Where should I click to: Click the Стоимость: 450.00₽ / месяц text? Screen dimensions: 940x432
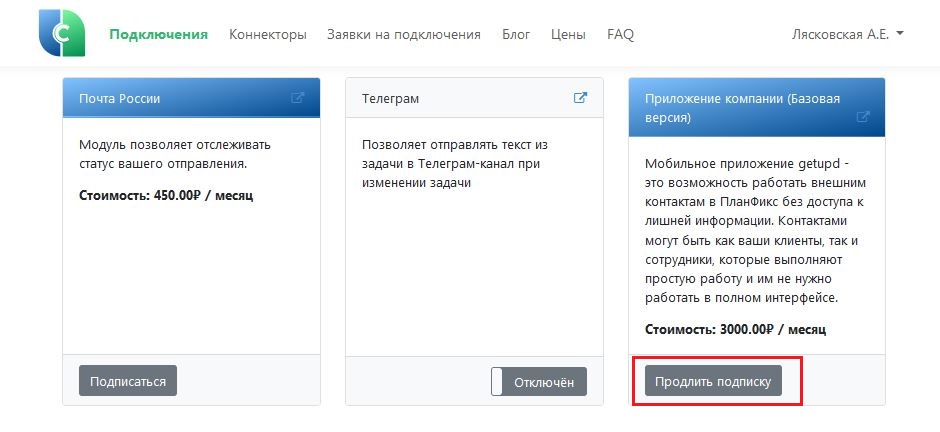click(x=166, y=195)
